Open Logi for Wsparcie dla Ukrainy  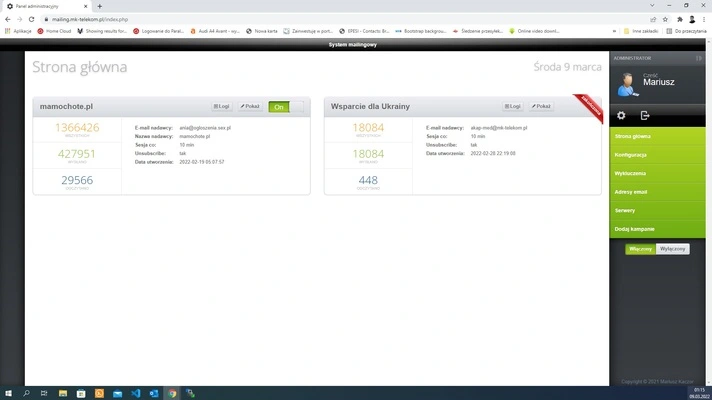pyautogui.click(x=512, y=106)
